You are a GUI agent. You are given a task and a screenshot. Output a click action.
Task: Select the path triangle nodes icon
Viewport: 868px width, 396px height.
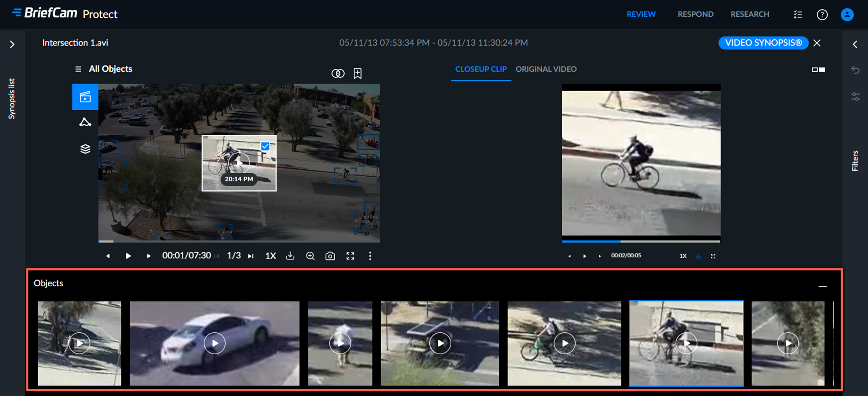pos(85,122)
